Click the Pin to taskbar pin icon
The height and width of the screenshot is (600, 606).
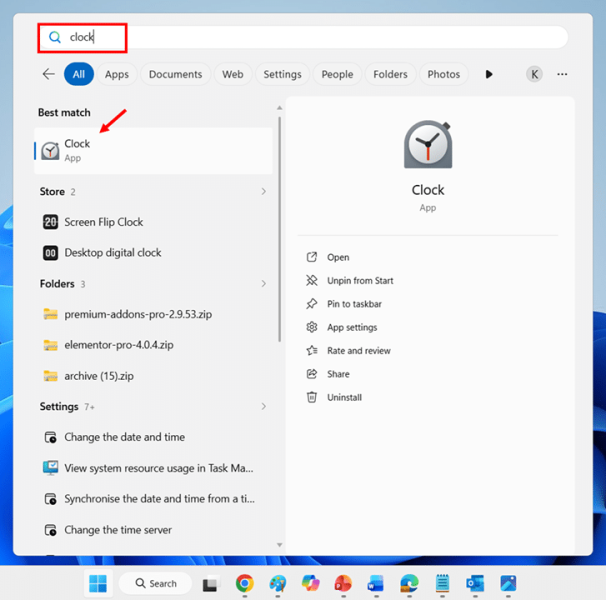312,304
